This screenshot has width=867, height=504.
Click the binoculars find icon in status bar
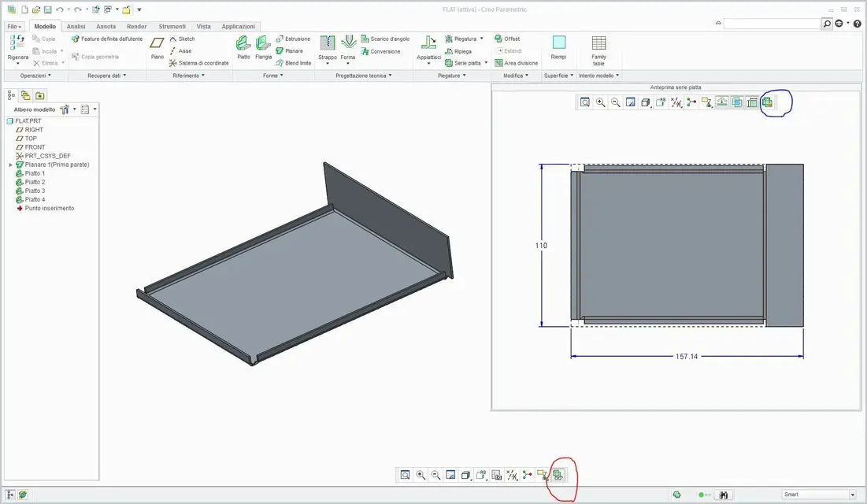click(723, 495)
